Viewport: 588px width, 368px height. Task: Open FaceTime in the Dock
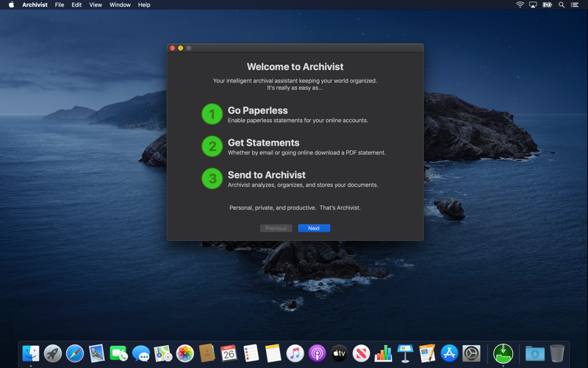pyautogui.click(x=119, y=353)
